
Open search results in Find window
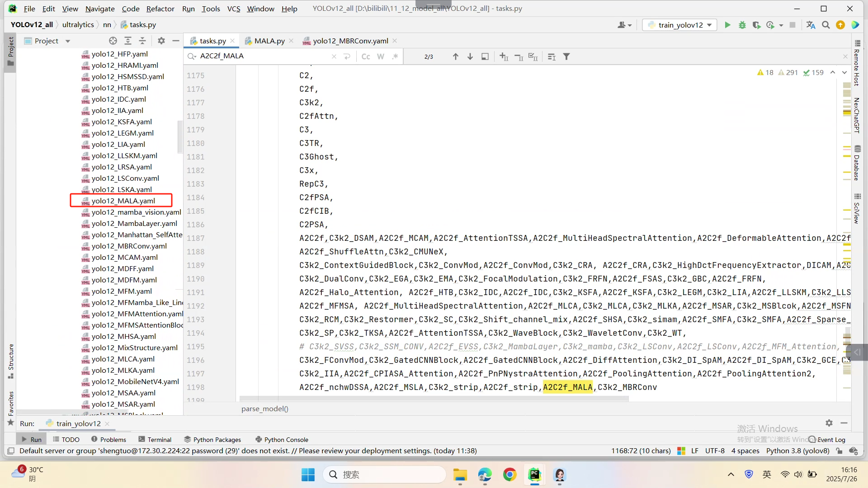tap(552, 56)
